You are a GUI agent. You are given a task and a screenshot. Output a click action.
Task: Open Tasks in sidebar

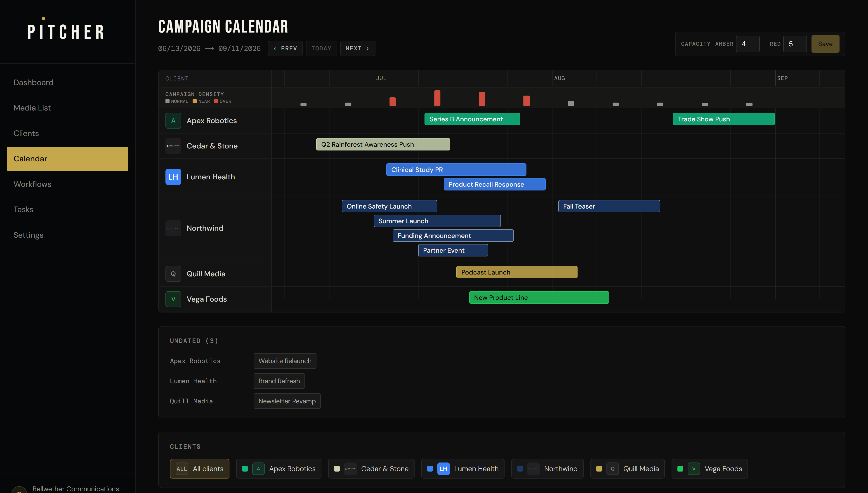coord(67,210)
